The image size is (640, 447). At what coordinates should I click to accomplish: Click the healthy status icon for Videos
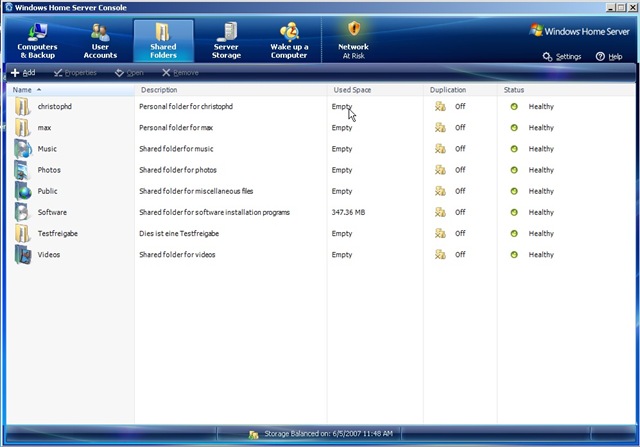pyautogui.click(x=514, y=255)
